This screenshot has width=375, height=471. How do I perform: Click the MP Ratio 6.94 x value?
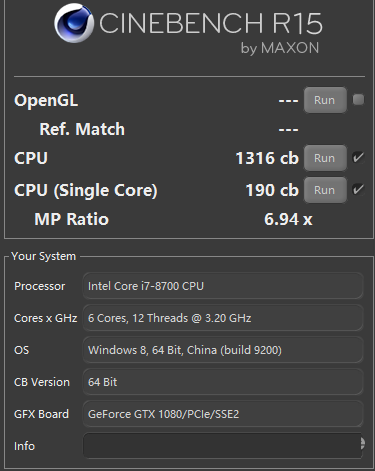288,219
